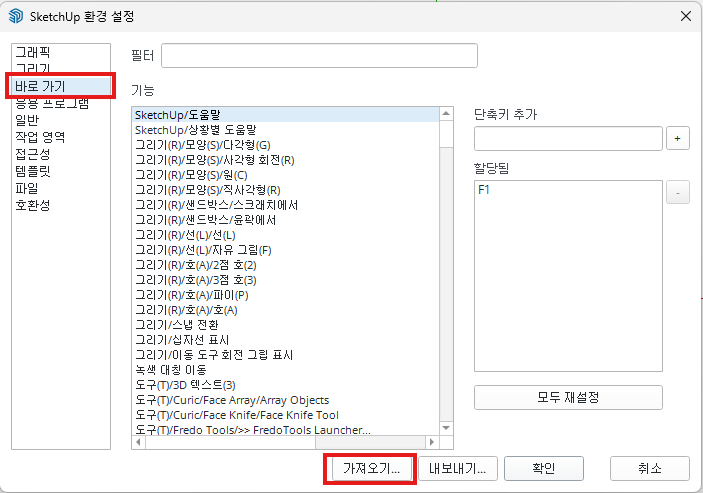Select 그리기(R)/호(A)/3점 호(3) entry
This screenshot has height=493, width=703.
point(286,280)
